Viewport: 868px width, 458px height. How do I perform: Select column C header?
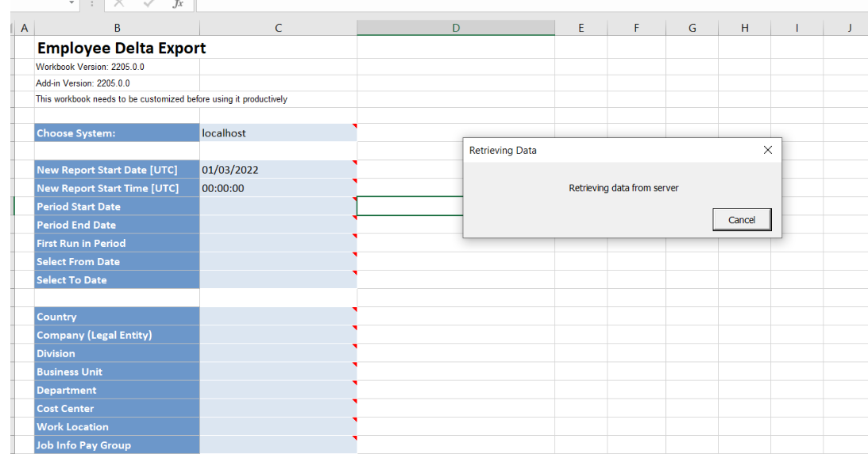click(x=279, y=28)
